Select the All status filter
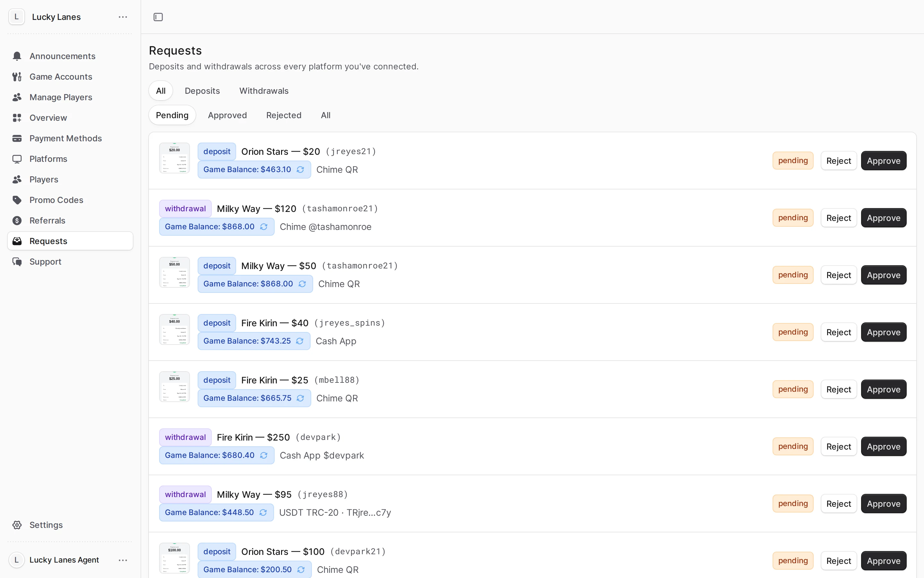This screenshot has height=578, width=924. pos(326,115)
